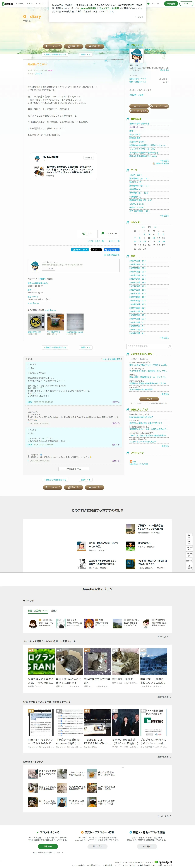The width and height of the screenshot is (195, 868).
Task: Open thumbnail LAST KOUKAI MOSHI
Action: point(75,322)
